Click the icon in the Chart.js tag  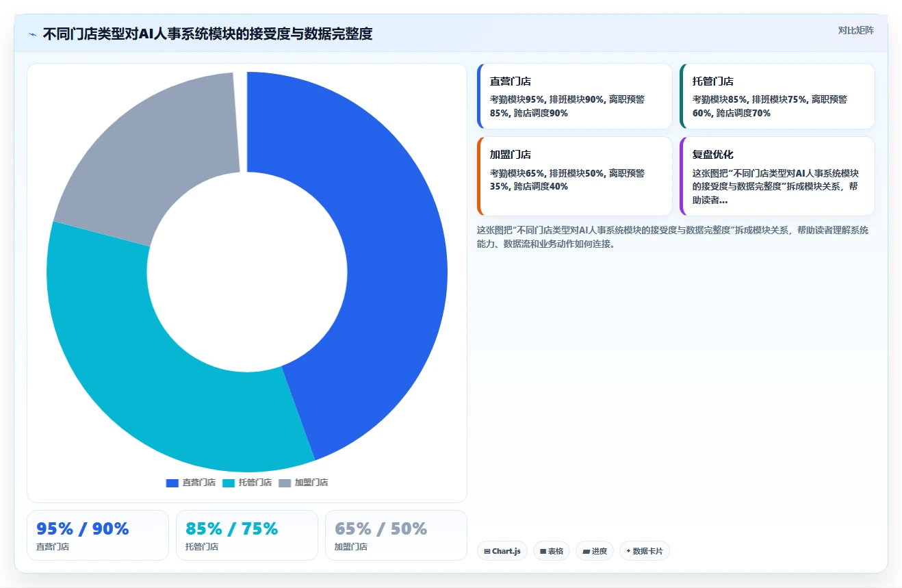(487, 551)
